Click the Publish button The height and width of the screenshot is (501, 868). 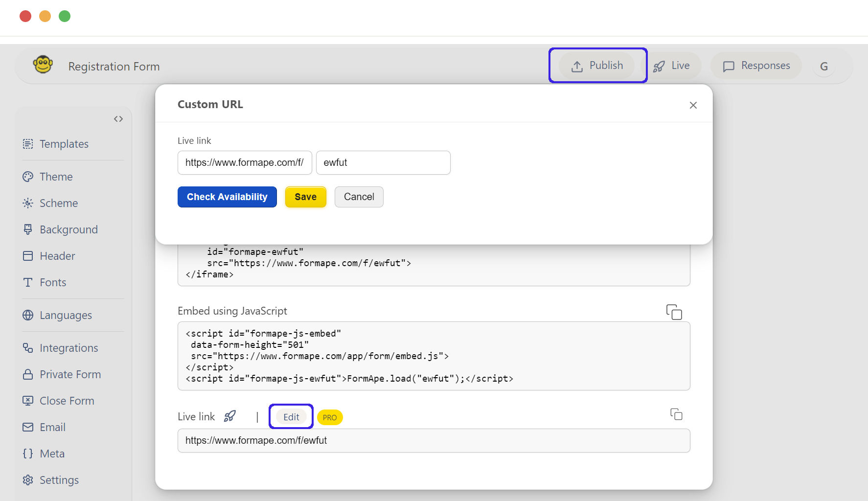click(597, 66)
